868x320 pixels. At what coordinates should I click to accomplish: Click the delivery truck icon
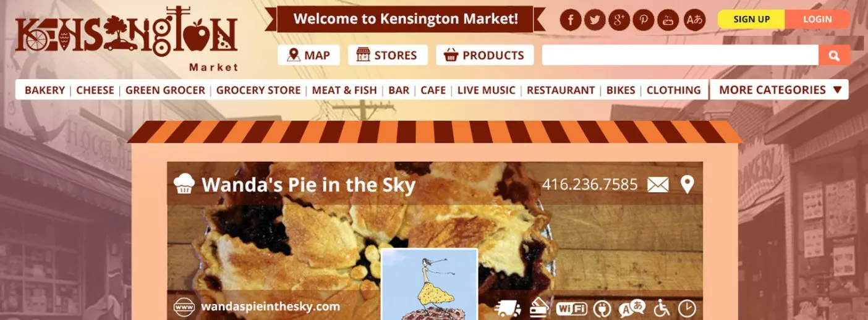[x=508, y=308]
